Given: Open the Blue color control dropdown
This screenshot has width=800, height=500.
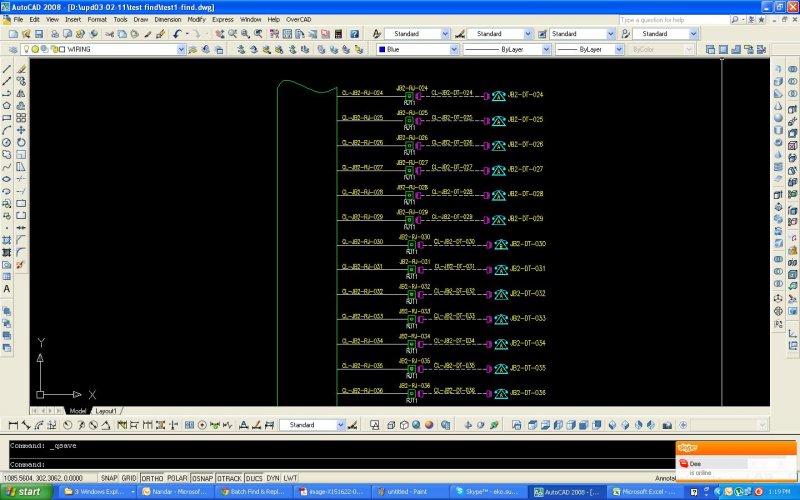Looking at the screenshot, I should click(x=454, y=49).
